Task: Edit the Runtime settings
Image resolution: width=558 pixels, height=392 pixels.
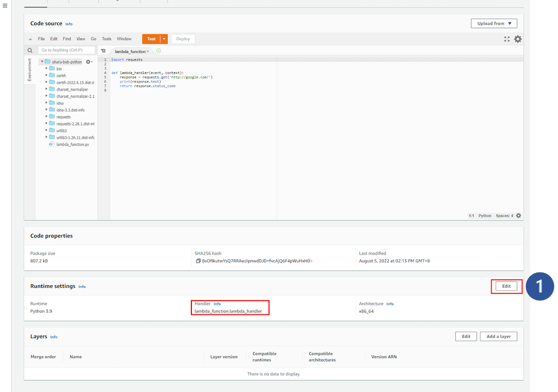Action: click(x=506, y=286)
